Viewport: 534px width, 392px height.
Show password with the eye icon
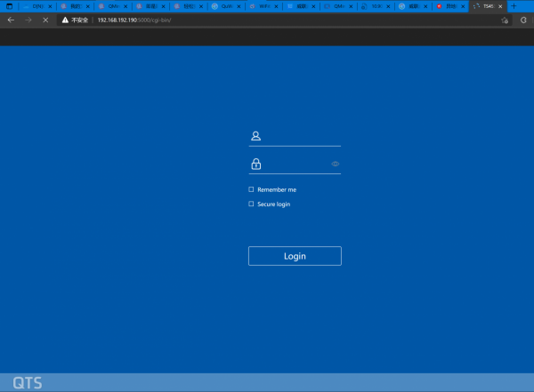tap(336, 164)
